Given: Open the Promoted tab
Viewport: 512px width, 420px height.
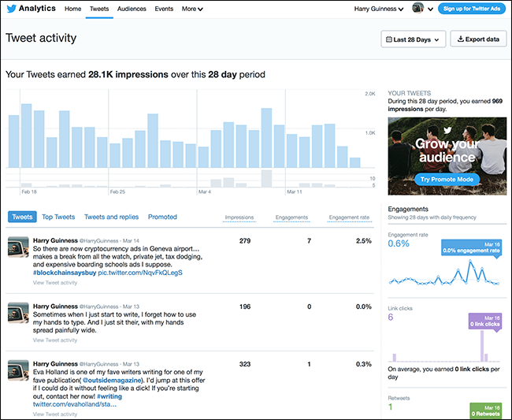Looking at the screenshot, I should click(x=162, y=217).
